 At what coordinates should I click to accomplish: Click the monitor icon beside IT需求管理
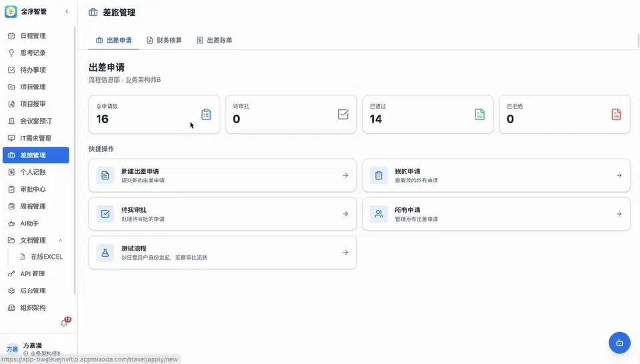[11, 139]
